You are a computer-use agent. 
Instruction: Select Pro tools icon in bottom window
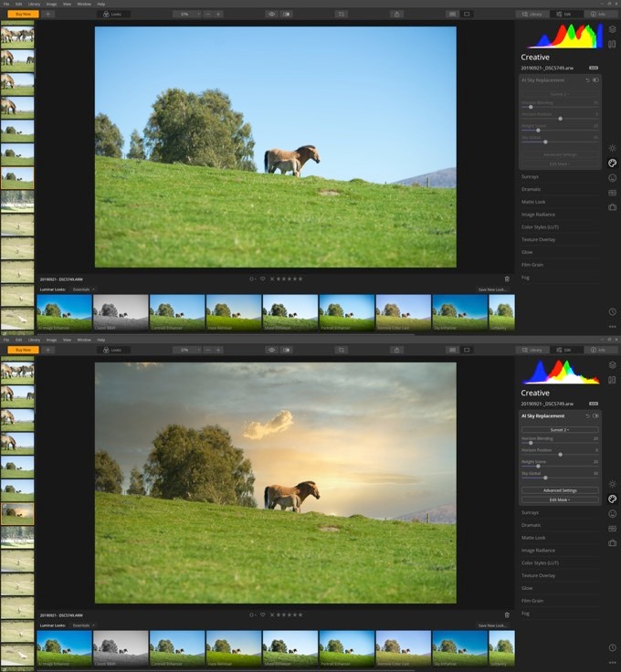coord(612,529)
